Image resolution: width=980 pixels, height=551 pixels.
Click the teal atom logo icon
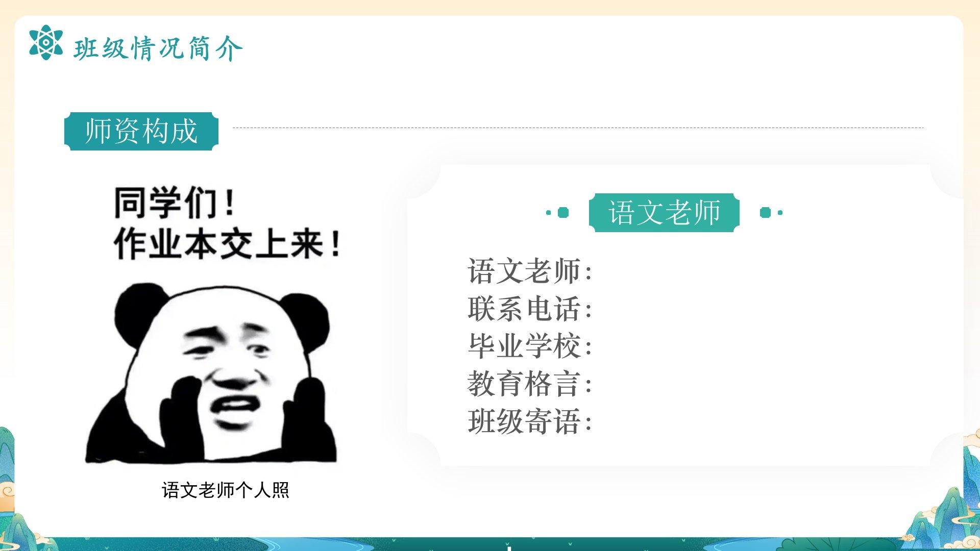pos(46,42)
